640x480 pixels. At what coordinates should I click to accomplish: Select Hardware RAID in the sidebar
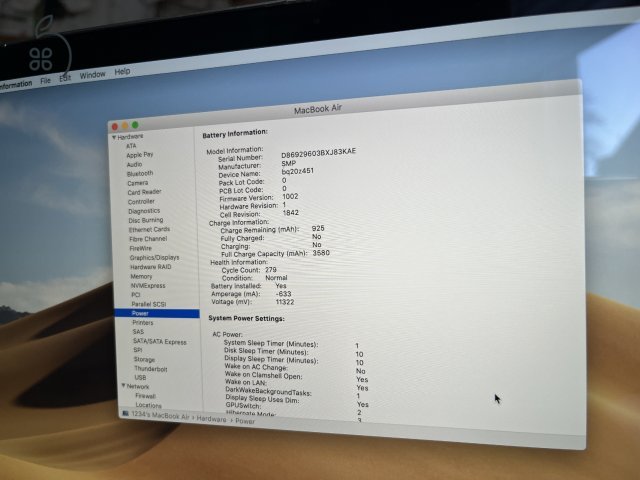151,267
